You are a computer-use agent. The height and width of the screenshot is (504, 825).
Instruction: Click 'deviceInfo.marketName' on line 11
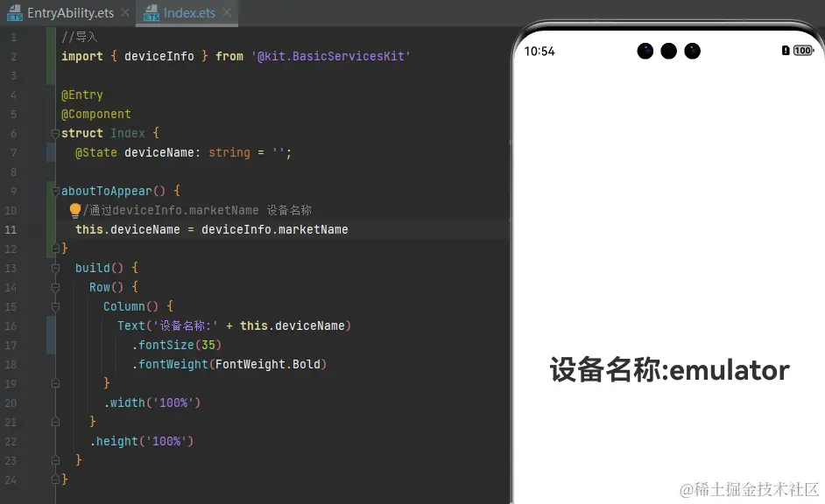(x=275, y=229)
